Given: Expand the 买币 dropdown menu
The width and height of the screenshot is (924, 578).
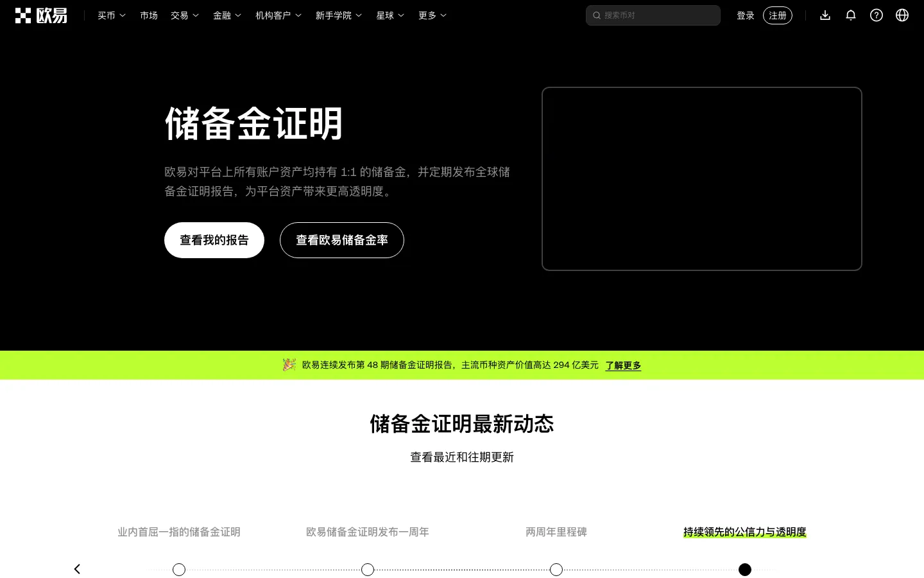Looking at the screenshot, I should coord(112,15).
